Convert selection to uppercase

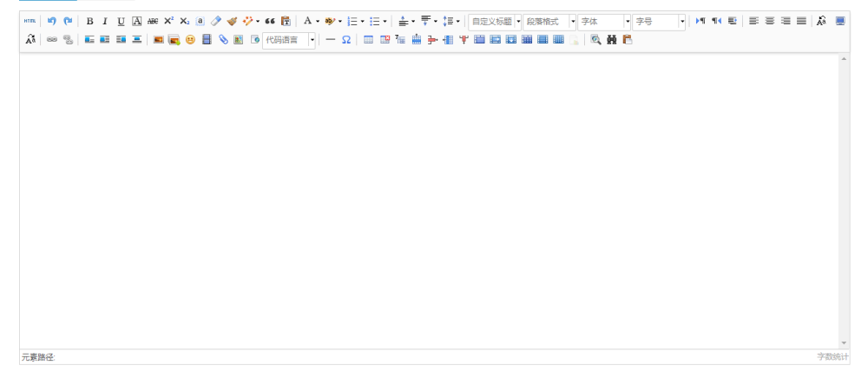coord(821,21)
